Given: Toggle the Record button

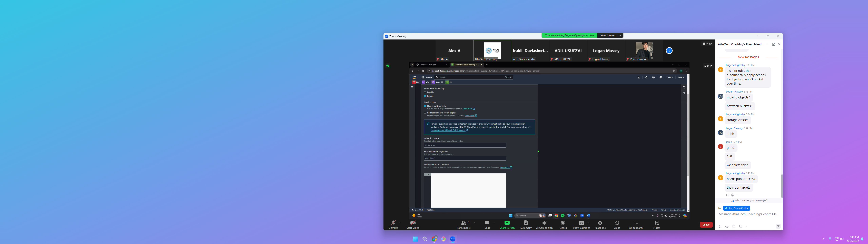Looking at the screenshot, I should [563, 223].
